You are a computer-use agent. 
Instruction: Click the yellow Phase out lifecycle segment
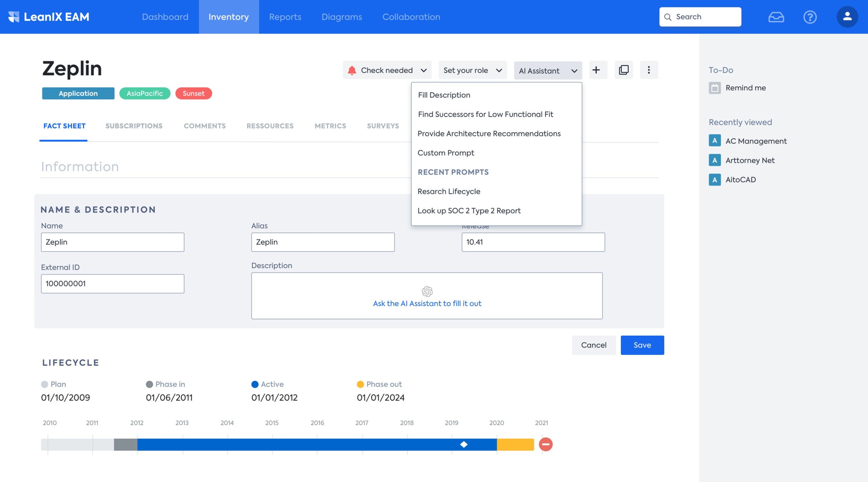(x=515, y=444)
